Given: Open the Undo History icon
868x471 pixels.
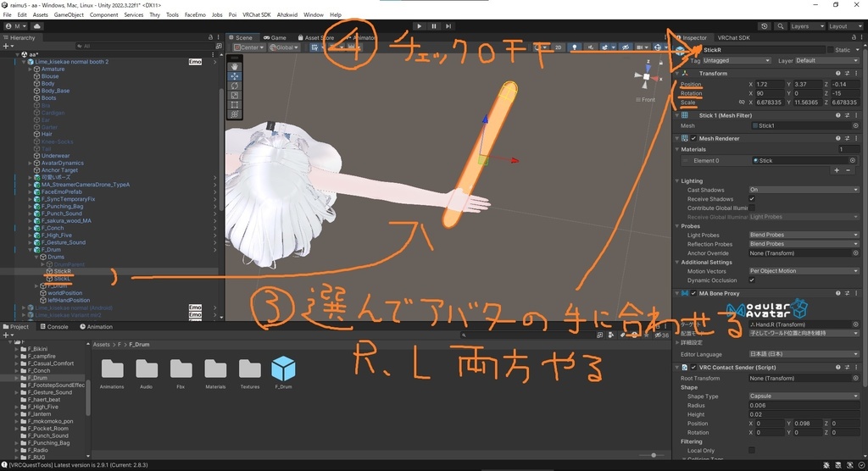Looking at the screenshot, I should tap(765, 26).
